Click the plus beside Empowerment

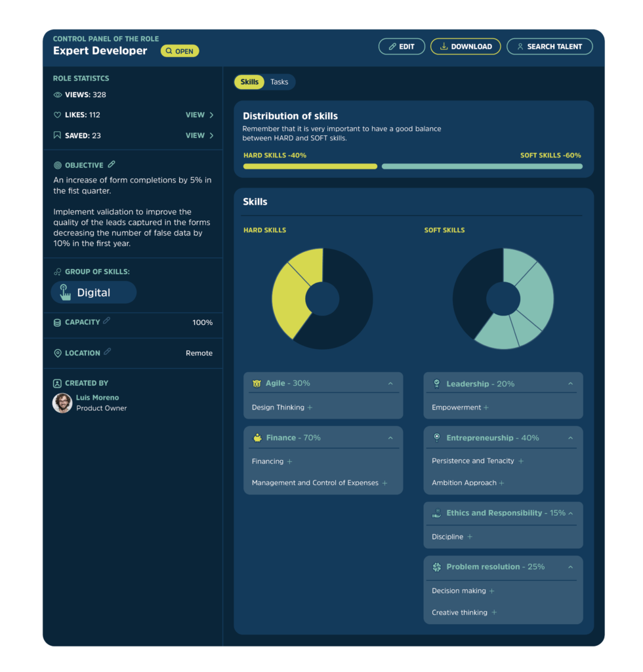[x=486, y=408]
